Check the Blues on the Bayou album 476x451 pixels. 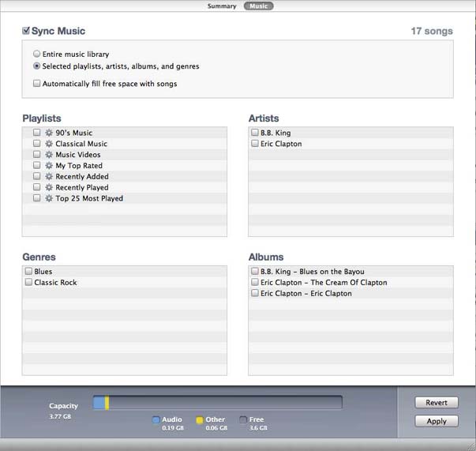(x=255, y=271)
